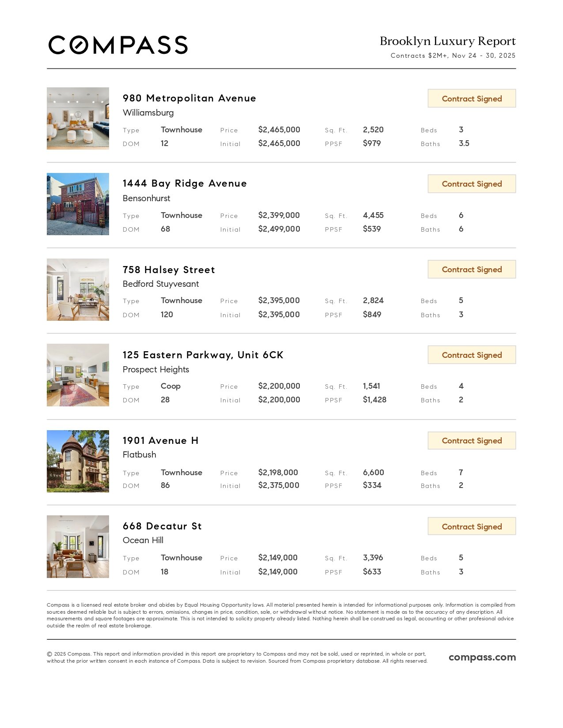Image resolution: width=563 pixels, height=728 pixels.
Task: Click the Compass logo
Action: click(x=118, y=45)
